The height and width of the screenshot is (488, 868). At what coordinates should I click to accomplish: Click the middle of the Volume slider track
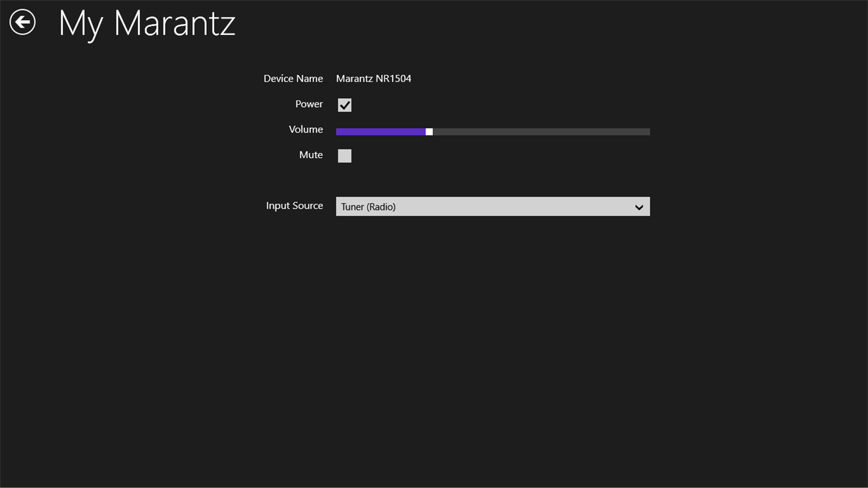tap(493, 131)
